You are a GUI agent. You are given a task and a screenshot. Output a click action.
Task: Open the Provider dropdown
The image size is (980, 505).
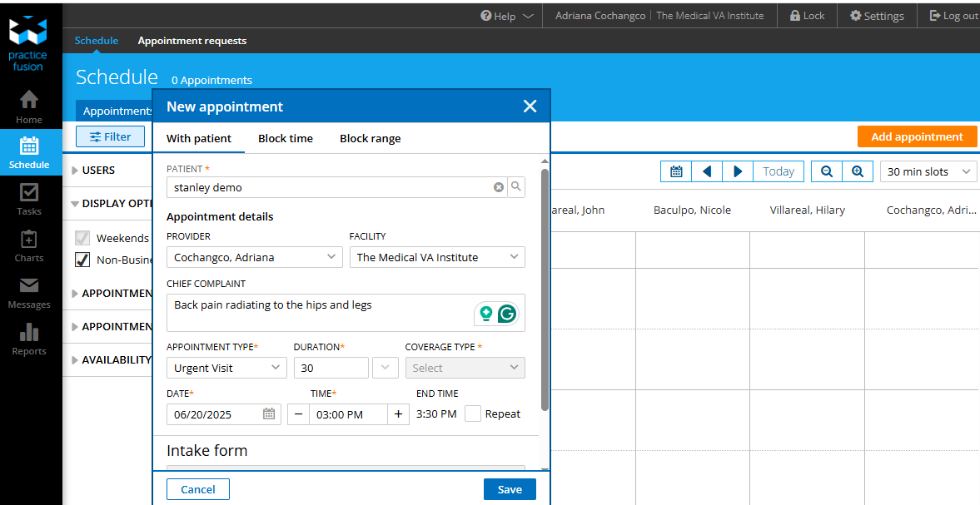(254, 257)
